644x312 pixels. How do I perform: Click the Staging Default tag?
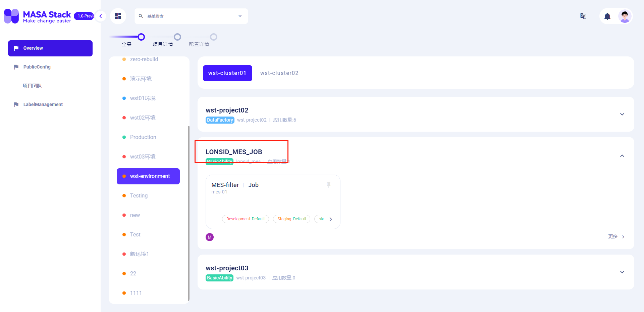(292, 219)
